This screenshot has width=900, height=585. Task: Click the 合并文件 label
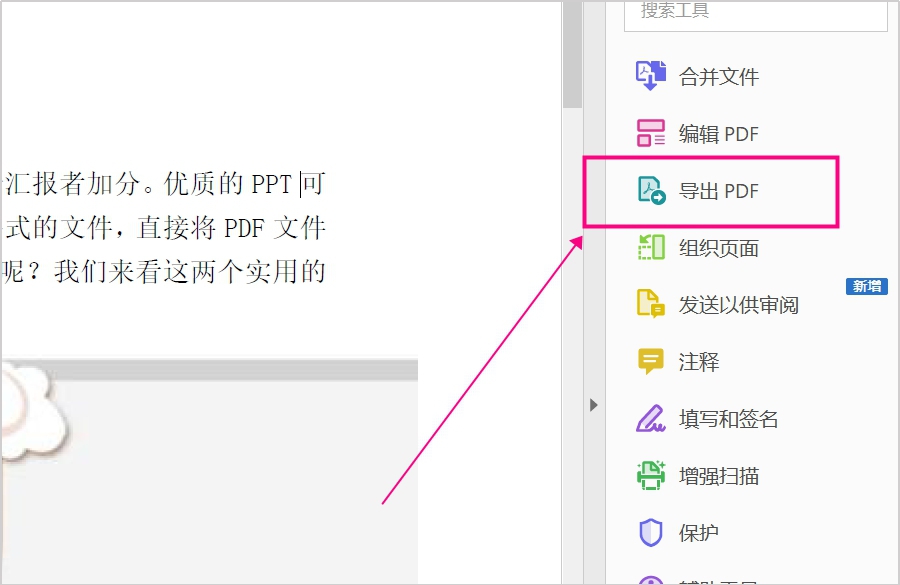click(x=719, y=77)
